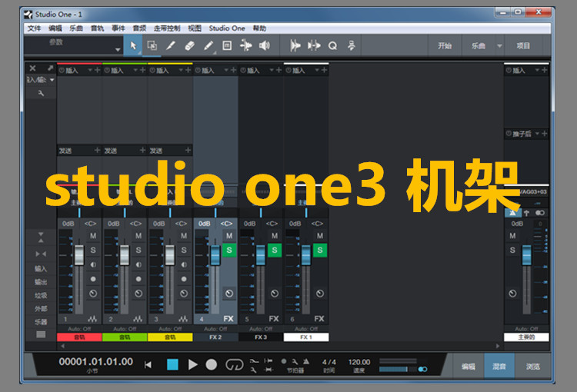Detach the mixer using the arrow icon
The image size is (577, 392).
pos(50,68)
